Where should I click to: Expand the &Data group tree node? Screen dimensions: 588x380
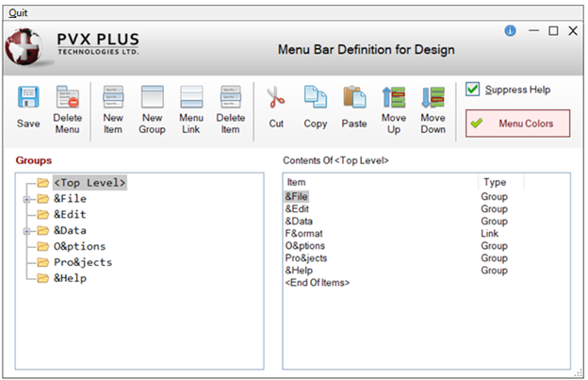coord(26,231)
